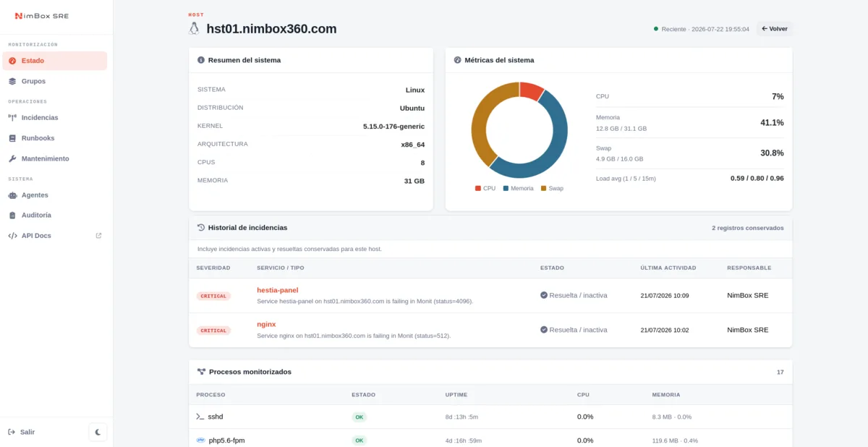Click the Estado gauge icon
This screenshot has height=447, width=868.
point(12,61)
